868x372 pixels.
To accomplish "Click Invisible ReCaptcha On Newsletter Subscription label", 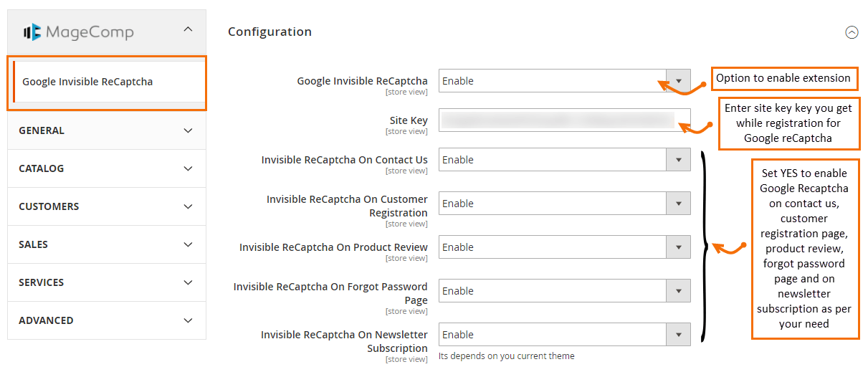I will (344, 341).
